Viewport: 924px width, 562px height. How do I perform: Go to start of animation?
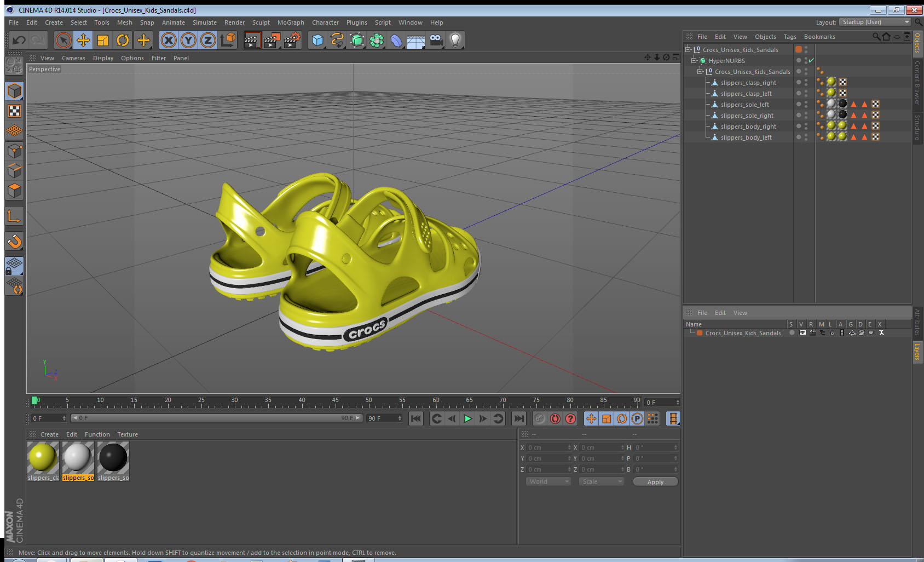pyautogui.click(x=416, y=418)
